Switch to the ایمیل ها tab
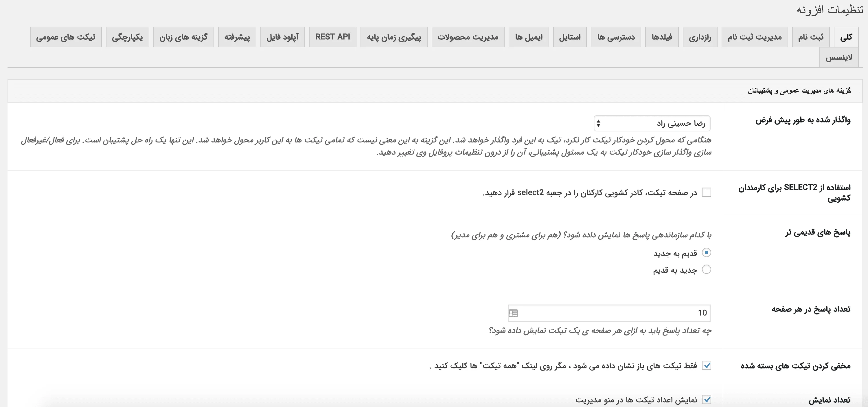The image size is (868, 407). pyautogui.click(x=529, y=37)
